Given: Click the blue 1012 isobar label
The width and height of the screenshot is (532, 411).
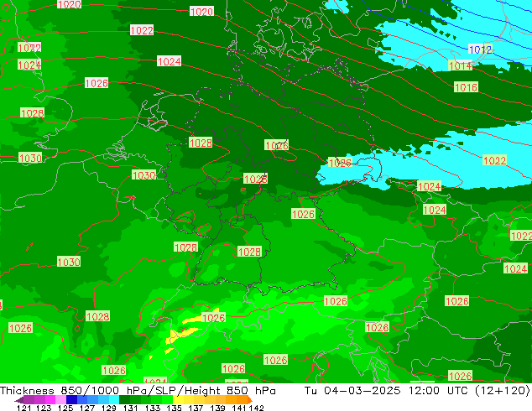Looking at the screenshot, I should pos(480,49).
